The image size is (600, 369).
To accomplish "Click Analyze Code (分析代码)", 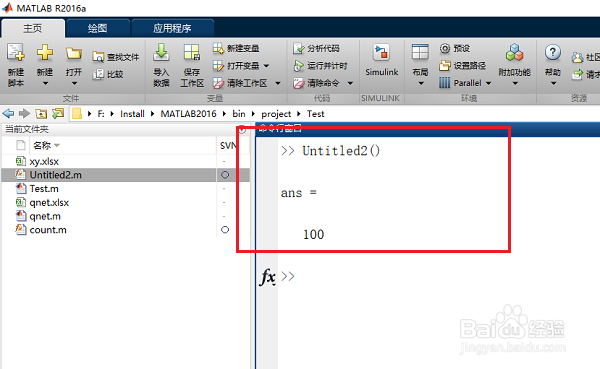I will (x=316, y=48).
